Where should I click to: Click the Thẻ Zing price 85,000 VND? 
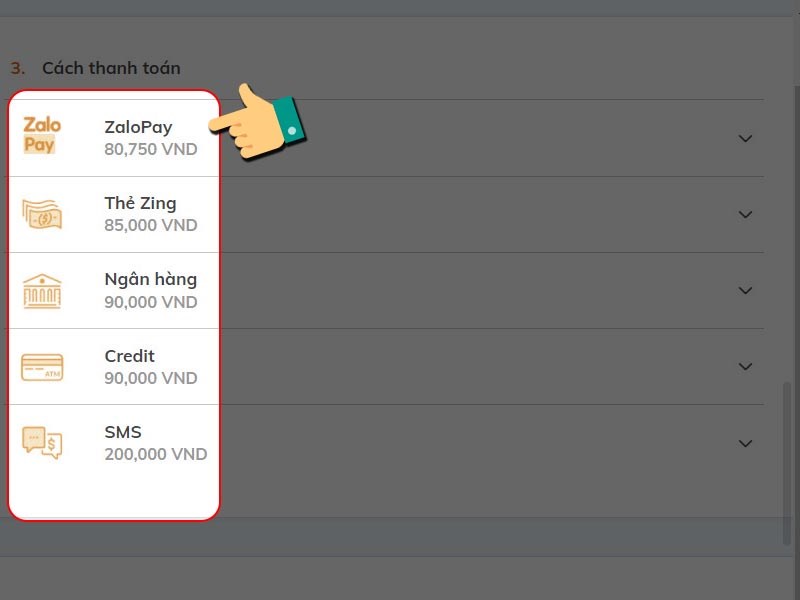point(150,226)
